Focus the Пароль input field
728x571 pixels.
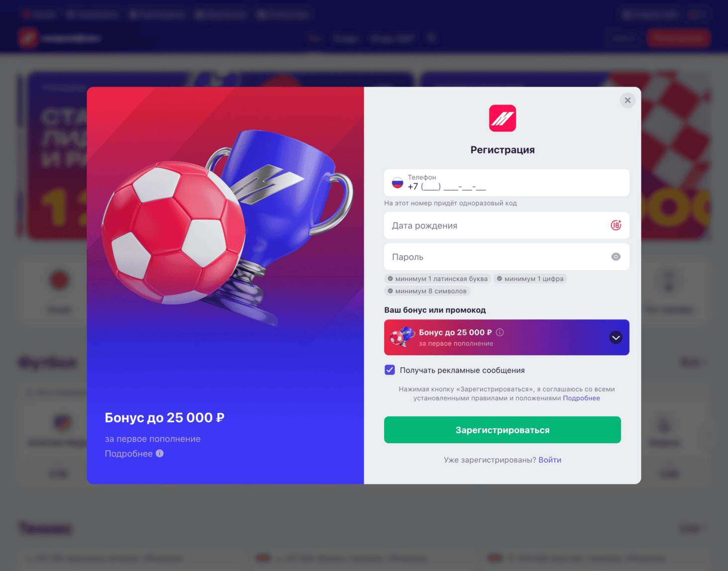pyautogui.click(x=507, y=257)
